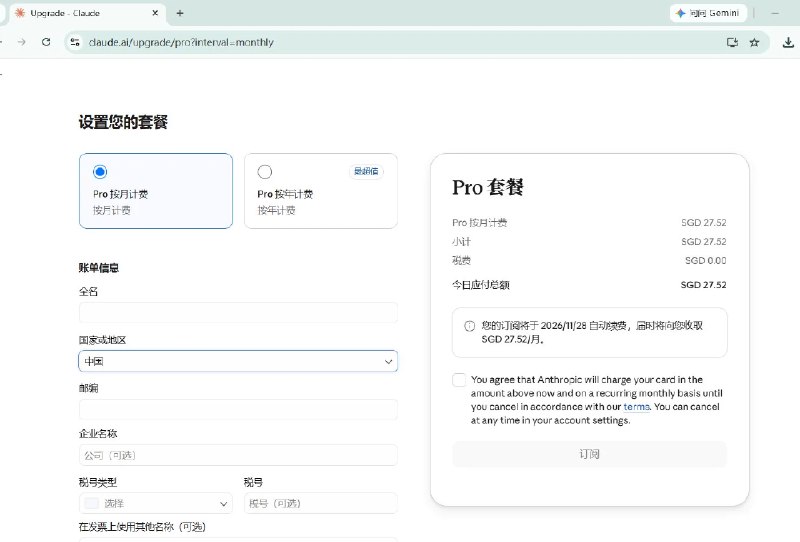Viewport: 800px width, 542px height.
Task: Click the 账单信息 section label
Action: point(99,268)
